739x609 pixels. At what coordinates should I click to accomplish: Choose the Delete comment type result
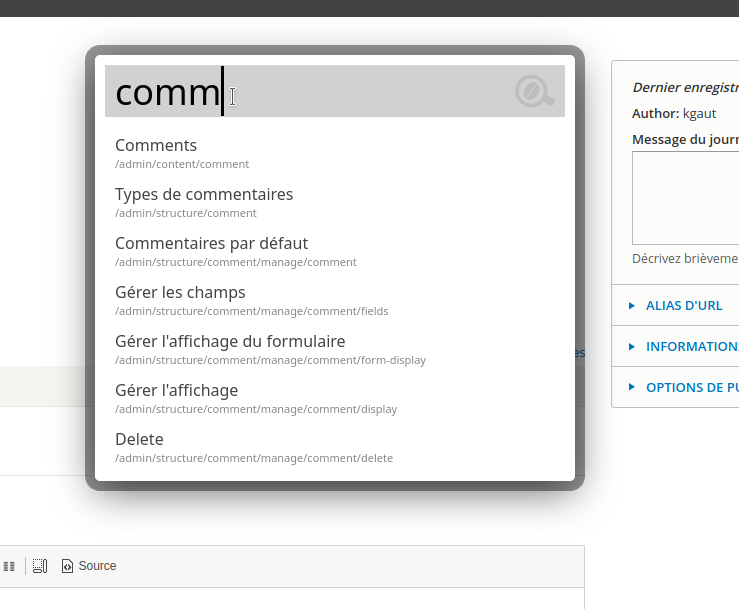click(x=139, y=440)
